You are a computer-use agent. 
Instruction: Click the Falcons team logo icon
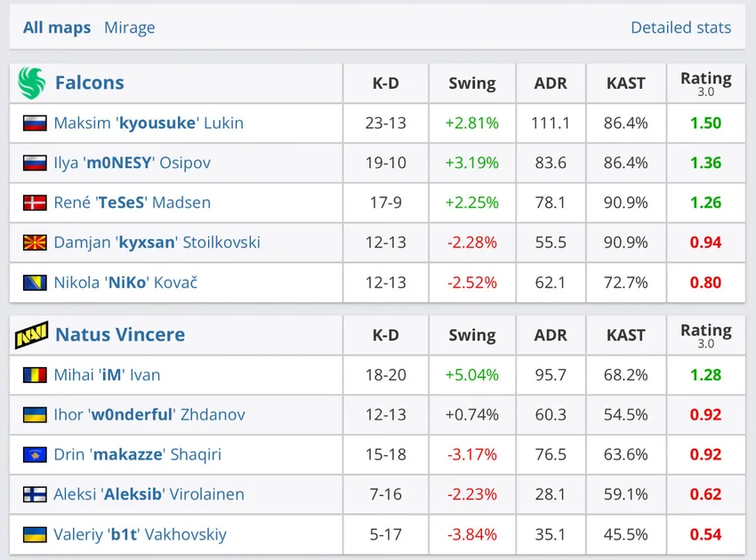click(x=31, y=83)
